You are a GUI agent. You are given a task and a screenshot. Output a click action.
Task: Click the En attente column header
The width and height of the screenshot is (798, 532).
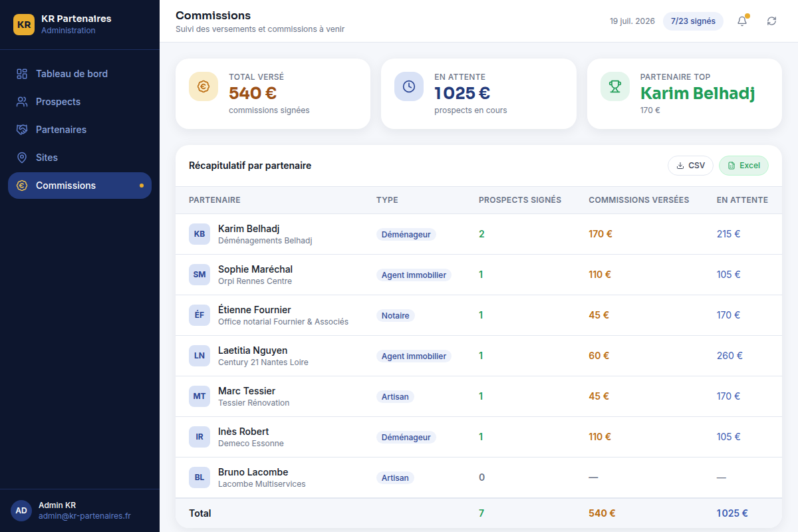[x=742, y=200]
